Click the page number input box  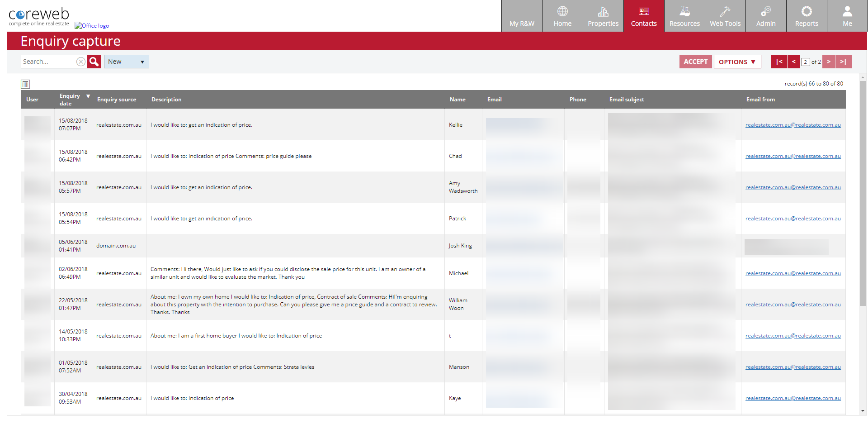coord(805,62)
